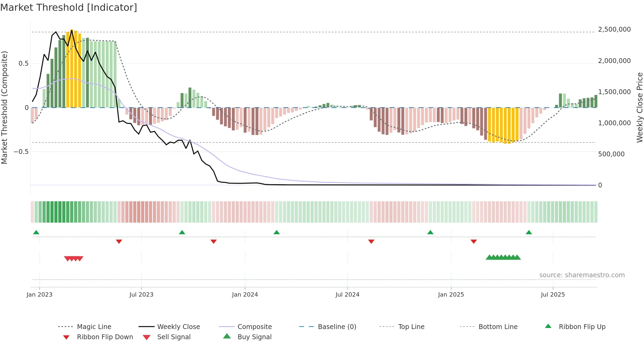
Task: Click the chart title Market Threshold [Indicator]
Action: [x=69, y=8]
